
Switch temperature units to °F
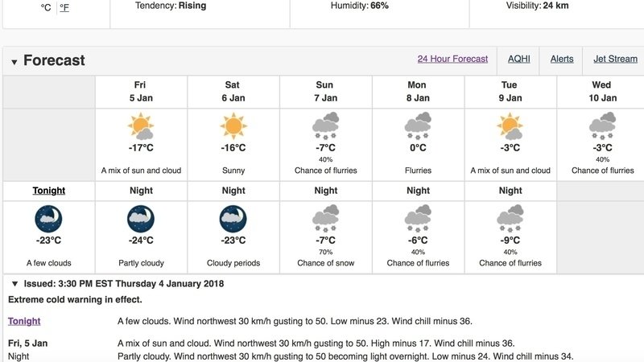tap(64, 7)
